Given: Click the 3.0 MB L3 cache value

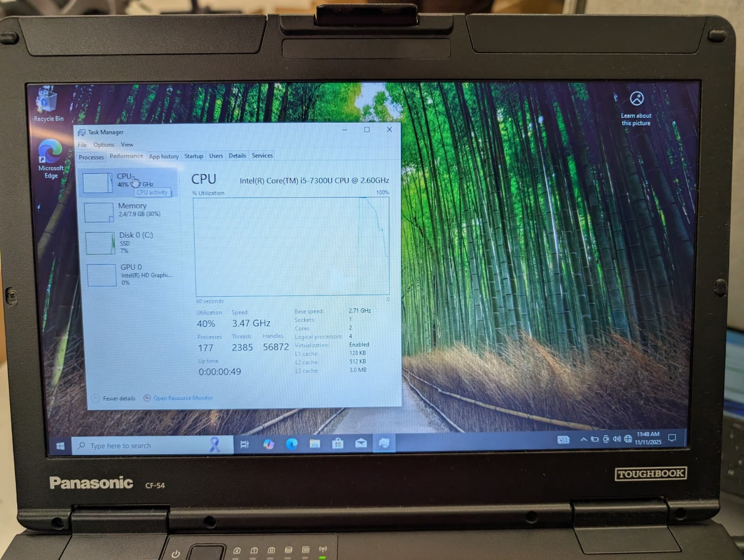Looking at the screenshot, I should click(x=358, y=370).
